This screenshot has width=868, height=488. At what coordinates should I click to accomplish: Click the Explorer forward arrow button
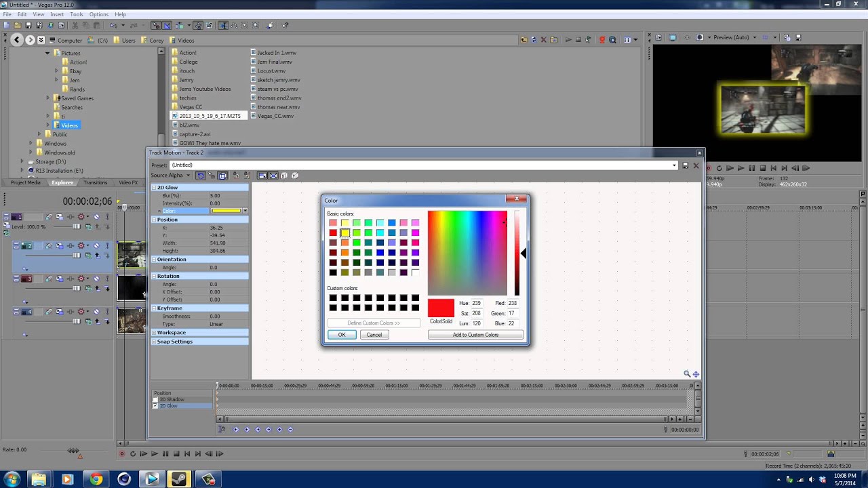coord(30,40)
